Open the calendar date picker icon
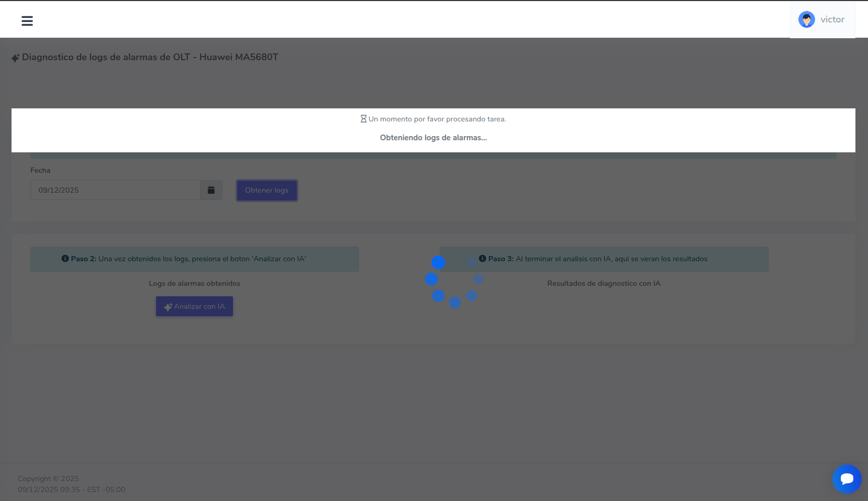This screenshot has height=501, width=868. coord(211,190)
